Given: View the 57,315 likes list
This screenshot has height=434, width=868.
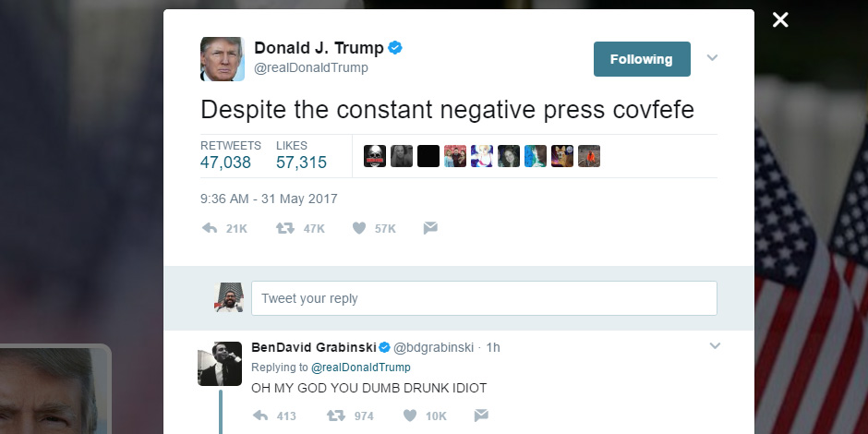Looking at the screenshot, I should click(301, 155).
